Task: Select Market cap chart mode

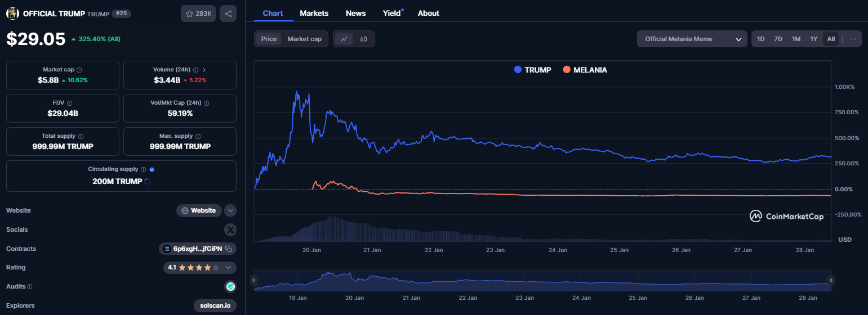Action: [304, 39]
